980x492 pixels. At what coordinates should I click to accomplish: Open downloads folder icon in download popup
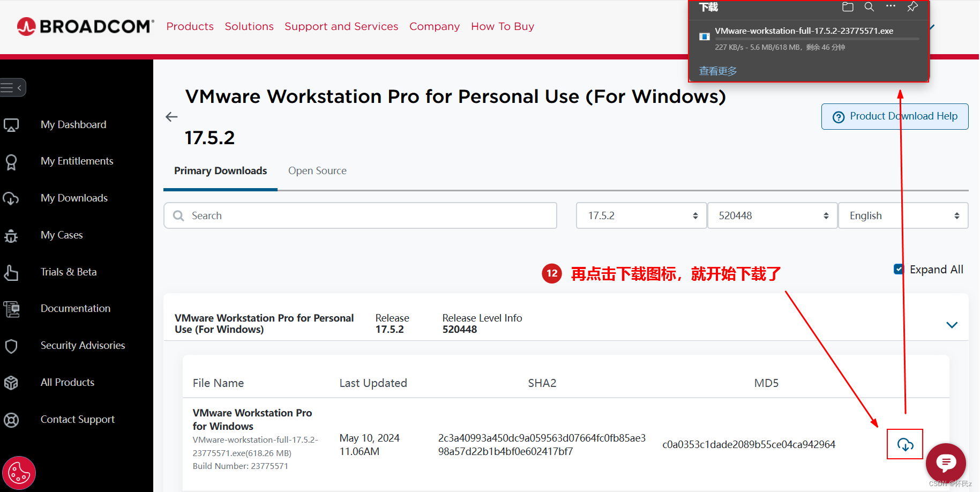848,7
